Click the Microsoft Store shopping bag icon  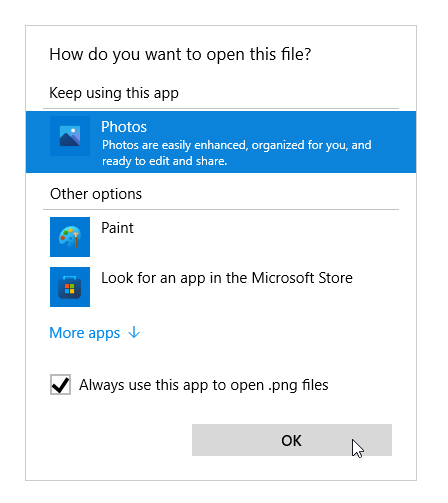(x=70, y=287)
